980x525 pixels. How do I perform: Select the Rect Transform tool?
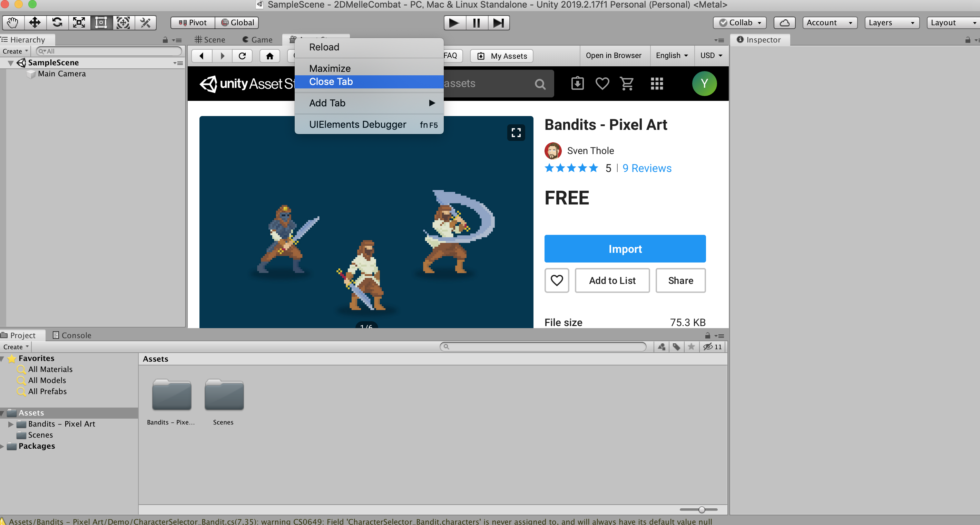(x=101, y=22)
